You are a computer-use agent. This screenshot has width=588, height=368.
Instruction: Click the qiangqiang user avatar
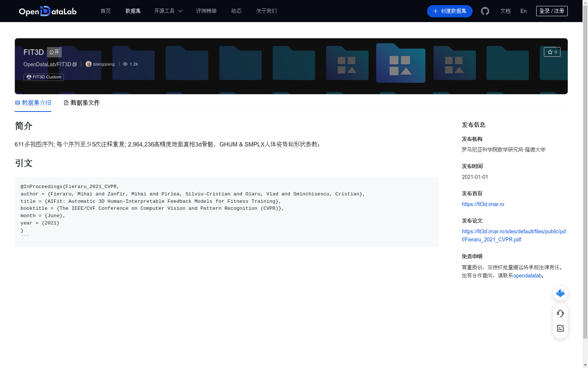pyautogui.click(x=89, y=64)
